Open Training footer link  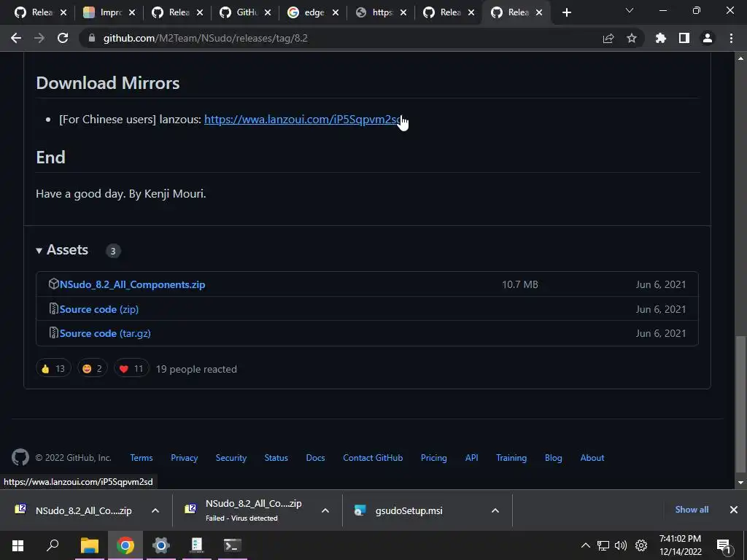[511, 458]
